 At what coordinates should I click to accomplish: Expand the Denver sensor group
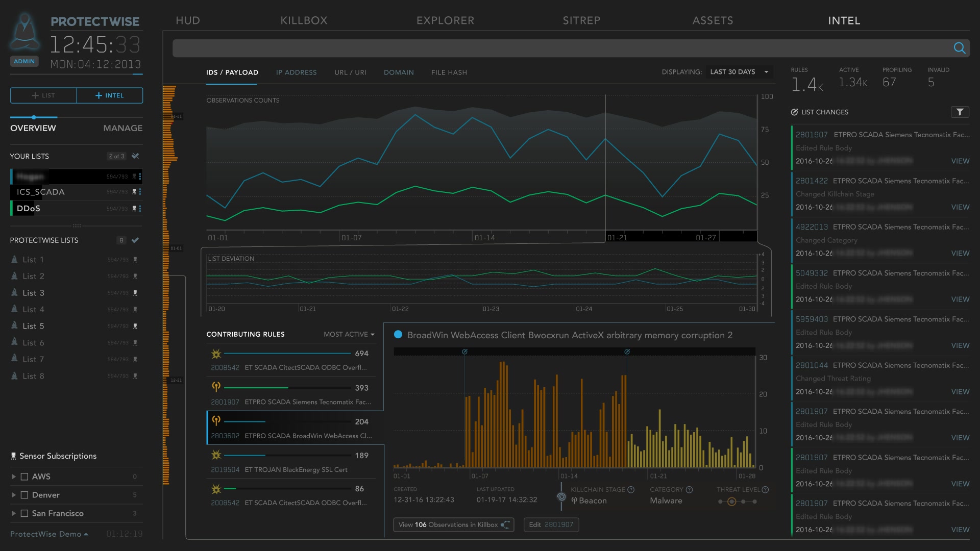14,495
